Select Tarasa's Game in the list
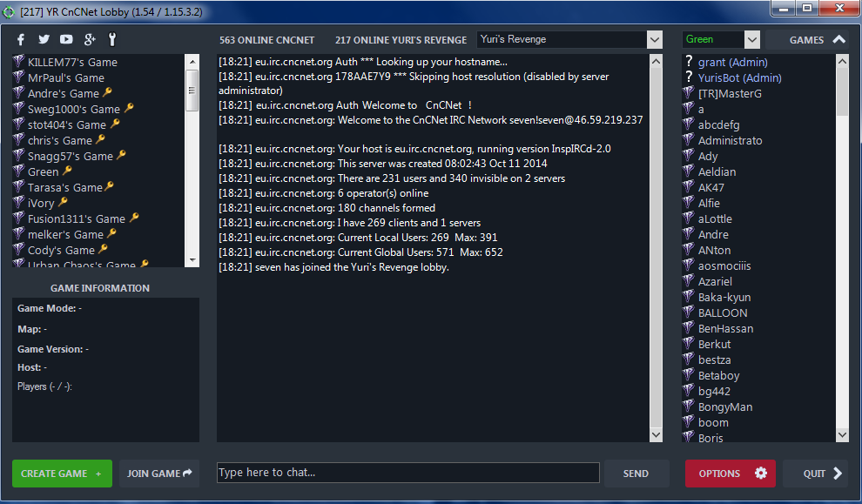 (99, 187)
